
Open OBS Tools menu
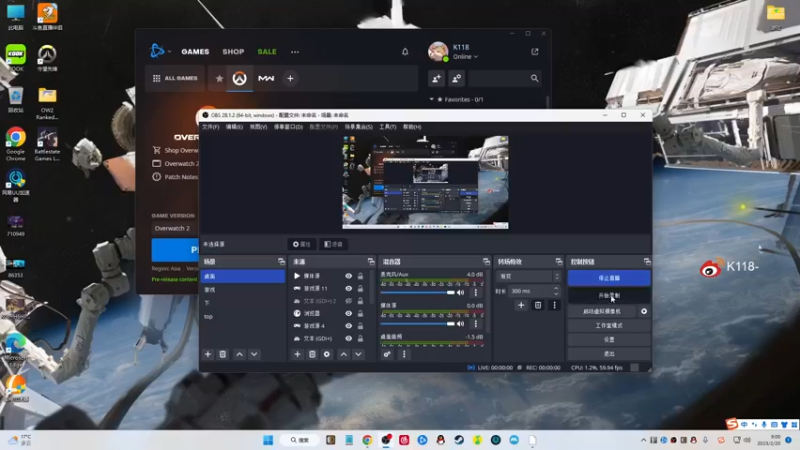click(387, 127)
